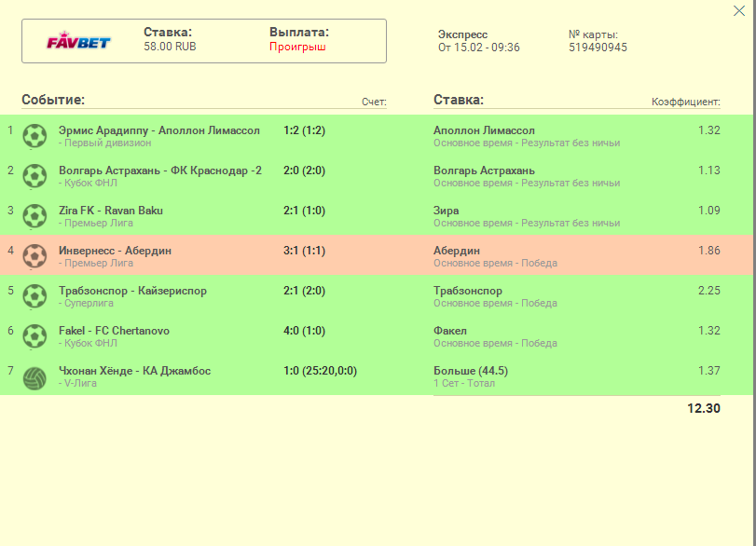Screen dimensions: 756x546
Task: Click the volleyball icon for Чхонан Хёнде match
Action: (34, 378)
